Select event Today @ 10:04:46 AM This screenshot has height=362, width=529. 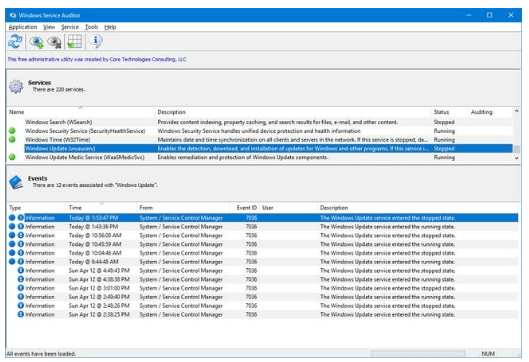pyautogui.click(x=262, y=253)
